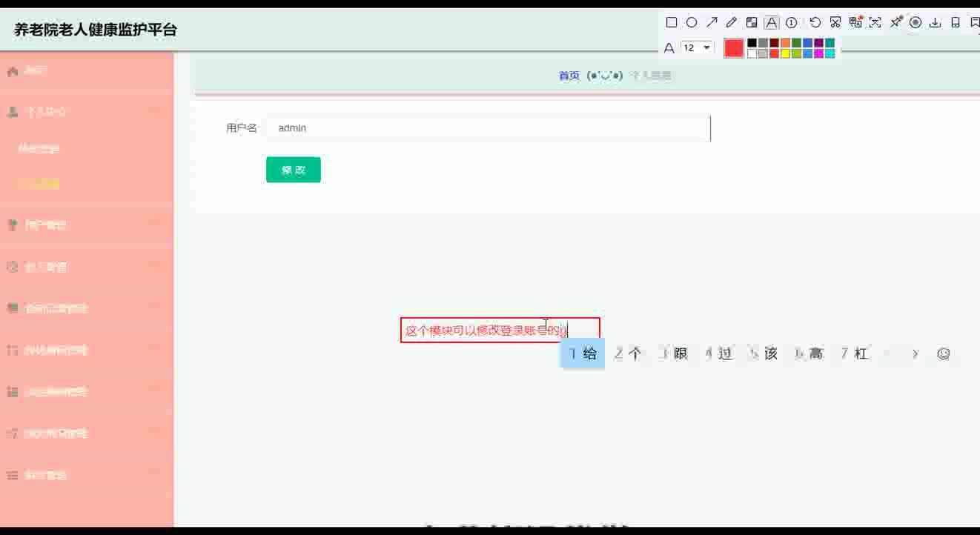Open the translate screenshot tool
The height and width of the screenshot is (535, 980).
[855, 22]
